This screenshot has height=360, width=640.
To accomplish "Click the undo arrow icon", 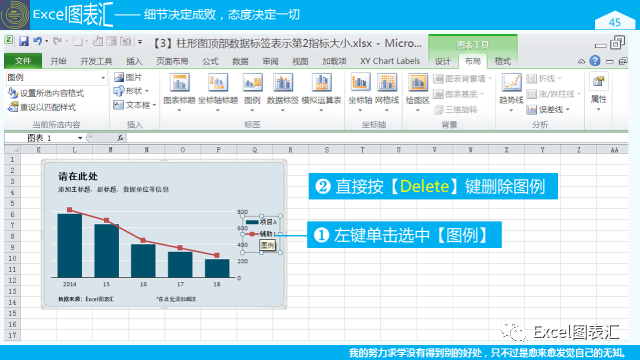I will pyautogui.click(x=38, y=41).
